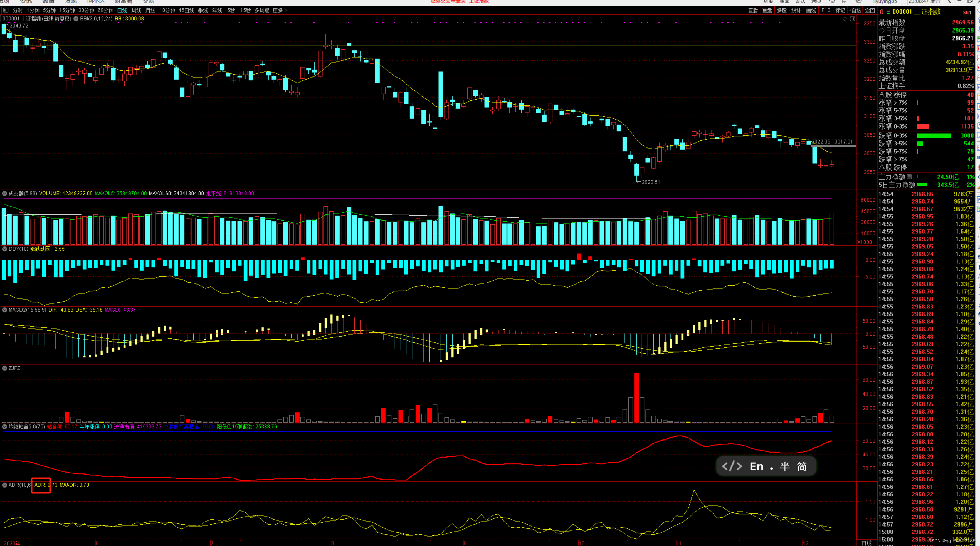This screenshot has width=980, height=546.
Task: Click the red G icon beside 000001
Action: 882,12
